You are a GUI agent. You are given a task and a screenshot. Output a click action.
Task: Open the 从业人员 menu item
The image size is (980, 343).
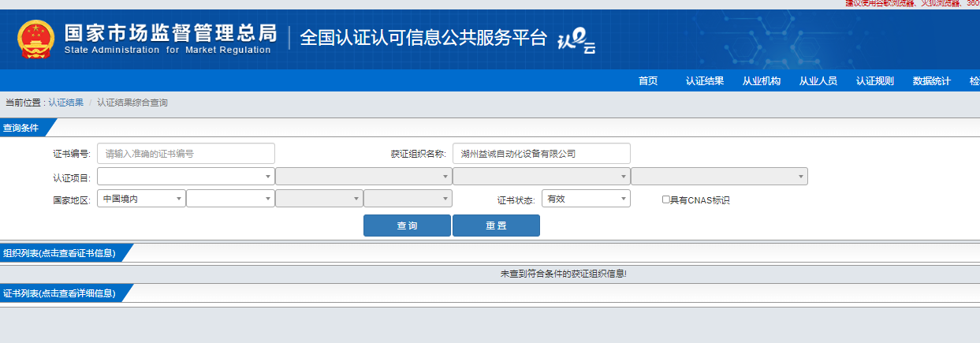(818, 81)
